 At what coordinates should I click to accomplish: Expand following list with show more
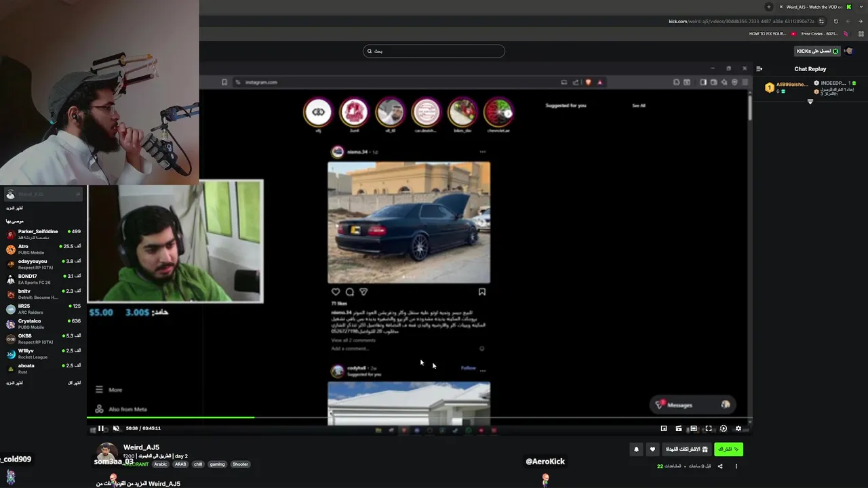tap(14, 208)
